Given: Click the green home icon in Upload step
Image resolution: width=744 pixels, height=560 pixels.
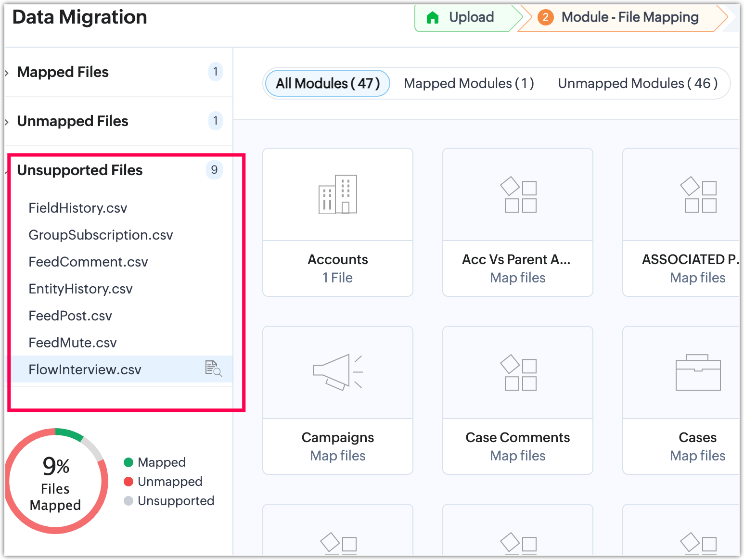Looking at the screenshot, I should click(x=433, y=18).
